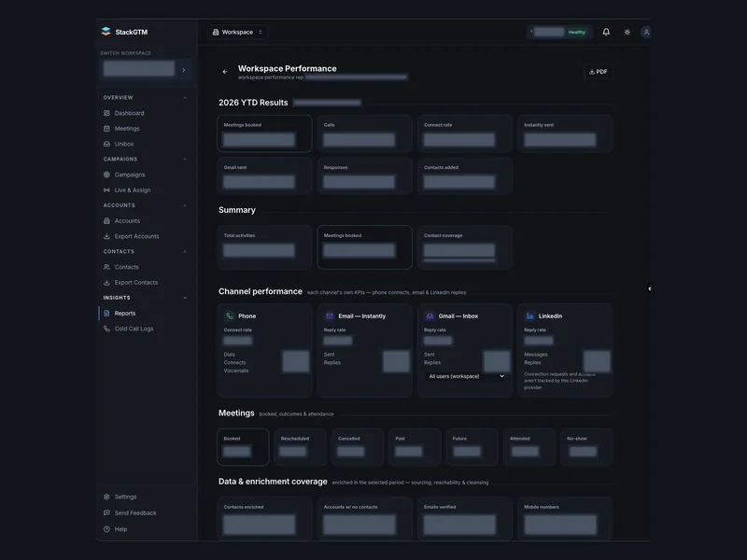This screenshot has width=747, height=560.
Task: Click the Healthy status badge
Action: (x=576, y=32)
